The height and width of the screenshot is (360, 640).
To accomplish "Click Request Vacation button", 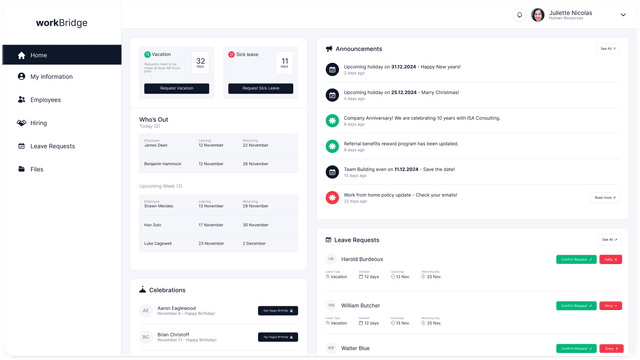I will 176,88.
